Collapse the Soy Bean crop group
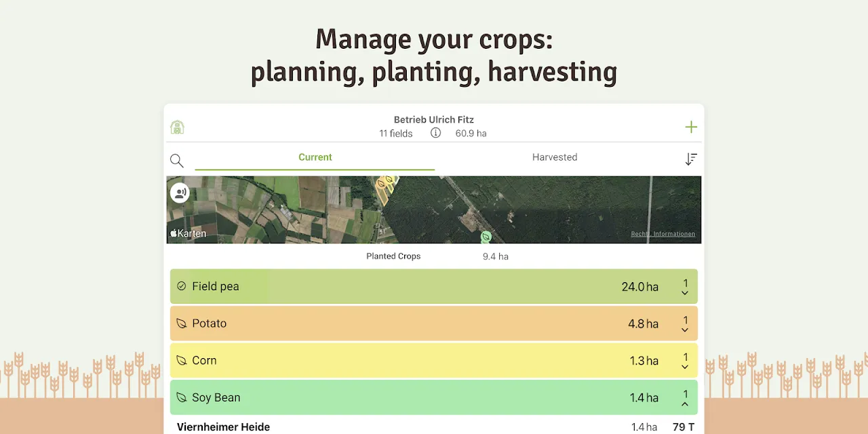Image resolution: width=868 pixels, height=434 pixels. coord(685,398)
